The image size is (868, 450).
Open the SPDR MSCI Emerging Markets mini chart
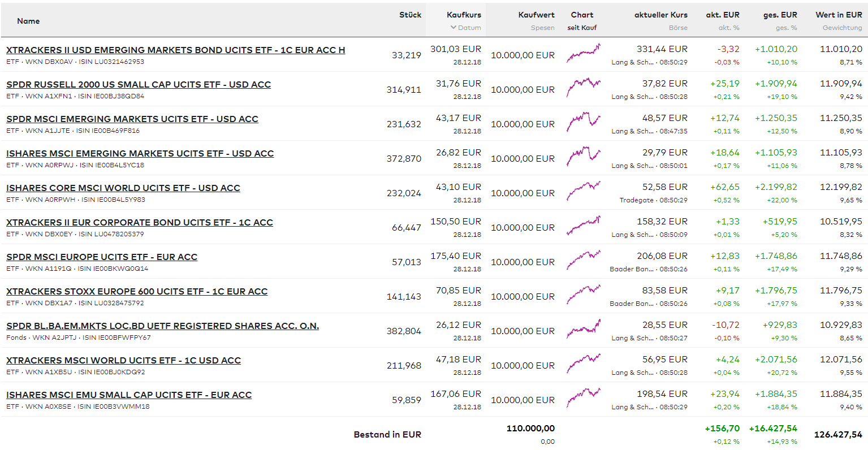pos(583,124)
